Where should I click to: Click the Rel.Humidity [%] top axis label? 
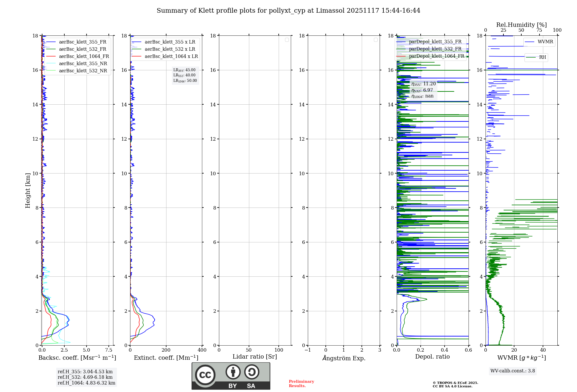[521, 25]
